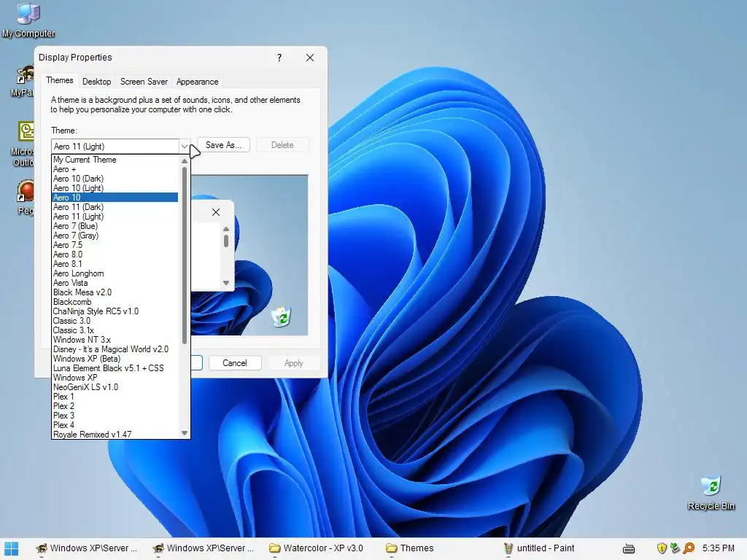Open the Microsoft Outlook desktop icon
The height and width of the screenshot is (560, 747).
click(23, 144)
